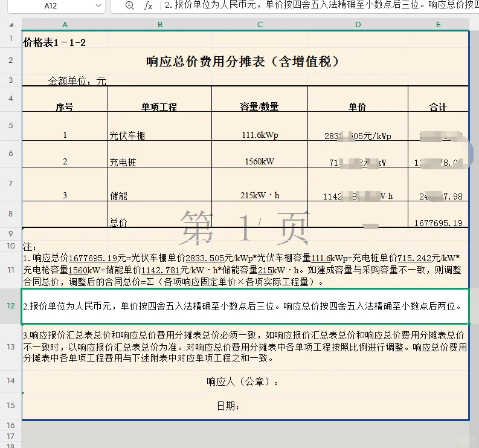479x448 pixels.
Task: Select row 1 header
Action: [11, 39]
